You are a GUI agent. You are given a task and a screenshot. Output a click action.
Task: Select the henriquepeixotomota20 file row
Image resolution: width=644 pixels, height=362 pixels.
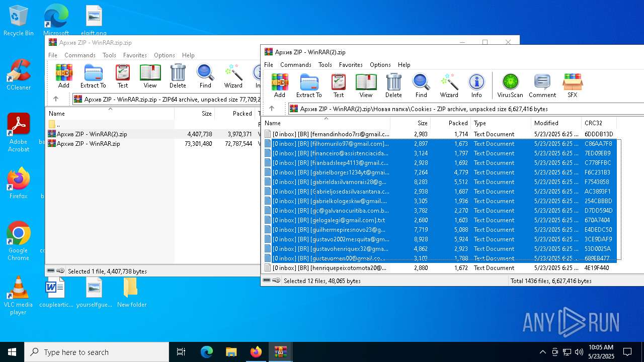click(439, 268)
